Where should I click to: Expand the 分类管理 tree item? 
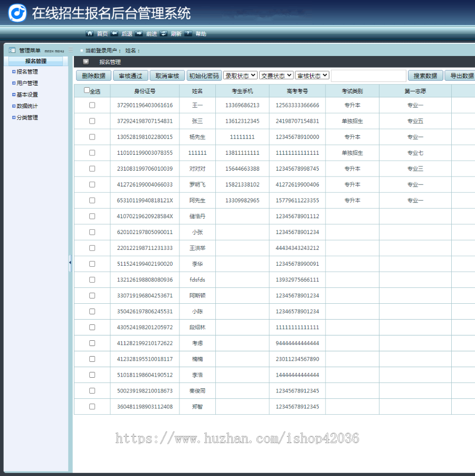(x=14, y=117)
